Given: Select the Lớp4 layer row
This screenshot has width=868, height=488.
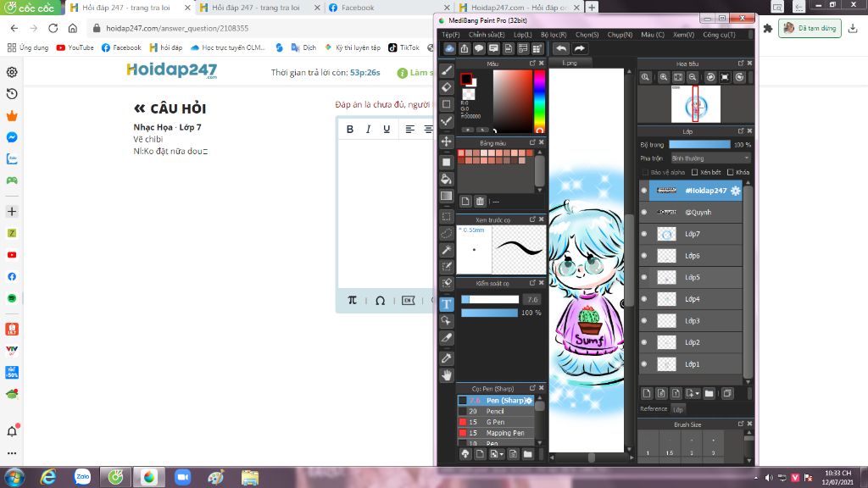Looking at the screenshot, I should pyautogui.click(x=690, y=299).
